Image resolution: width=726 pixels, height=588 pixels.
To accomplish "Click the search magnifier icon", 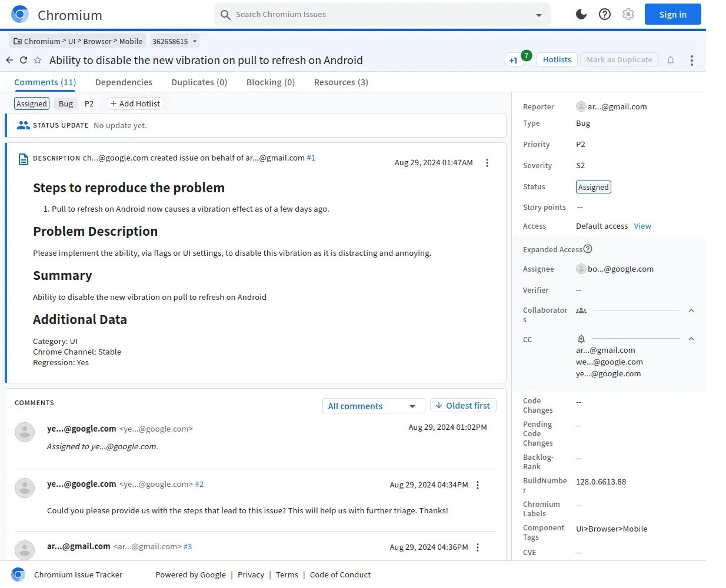I will tap(225, 15).
